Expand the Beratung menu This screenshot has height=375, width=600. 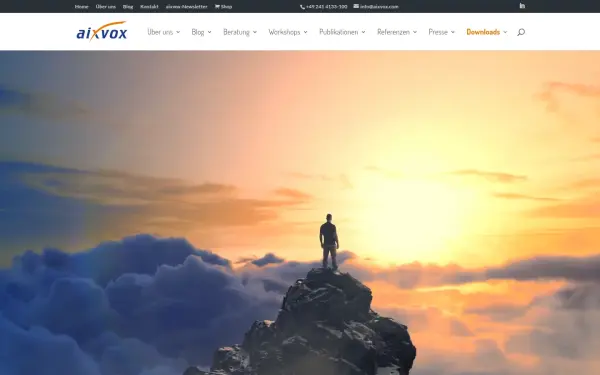(240, 32)
